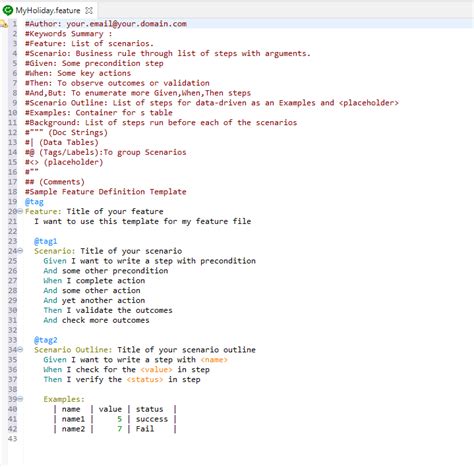Viewport: 474px width, 467px height.
Task: Click the 'Fail' cell in the examples table
Action: pos(145,429)
